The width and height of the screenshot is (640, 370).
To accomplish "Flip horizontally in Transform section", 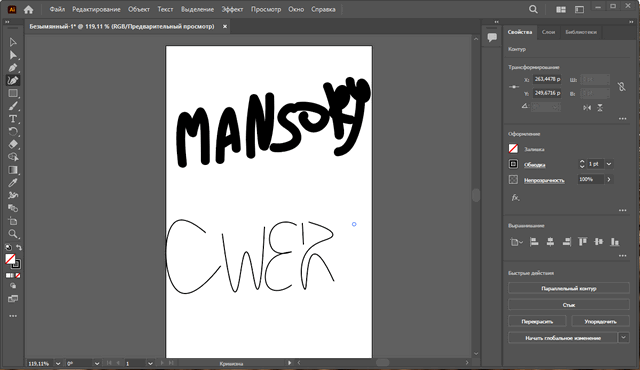I will click(587, 107).
